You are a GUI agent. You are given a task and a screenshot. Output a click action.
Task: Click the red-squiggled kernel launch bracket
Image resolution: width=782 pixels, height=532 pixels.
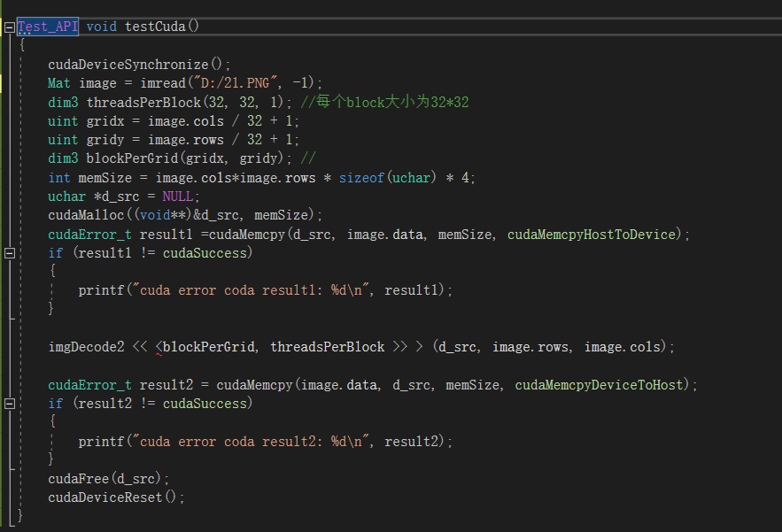(159, 348)
